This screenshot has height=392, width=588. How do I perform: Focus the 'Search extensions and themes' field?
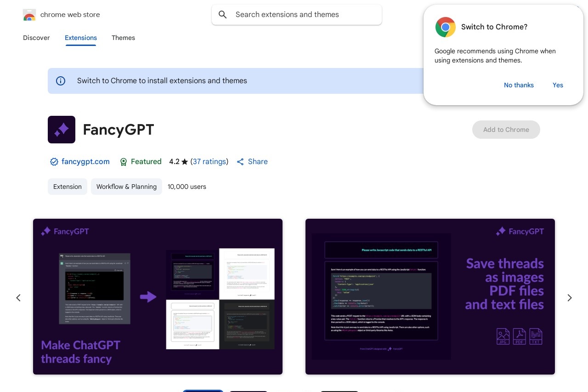tap(297, 15)
